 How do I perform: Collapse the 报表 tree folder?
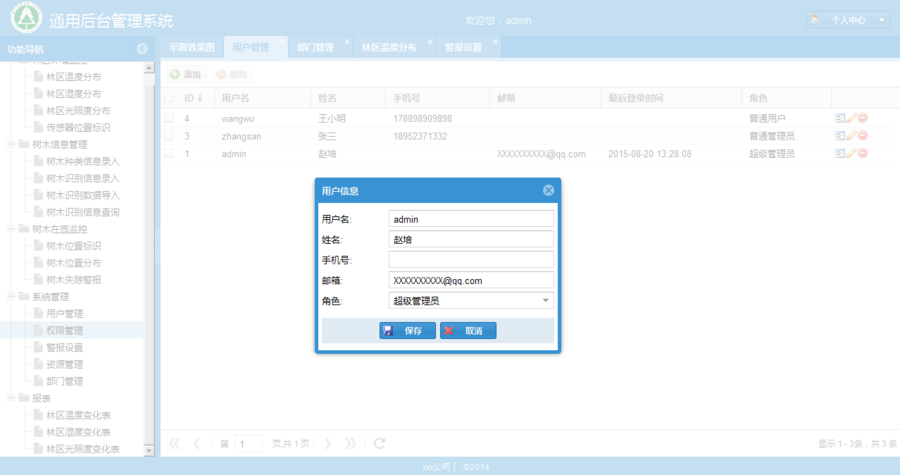tap(11, 398)
